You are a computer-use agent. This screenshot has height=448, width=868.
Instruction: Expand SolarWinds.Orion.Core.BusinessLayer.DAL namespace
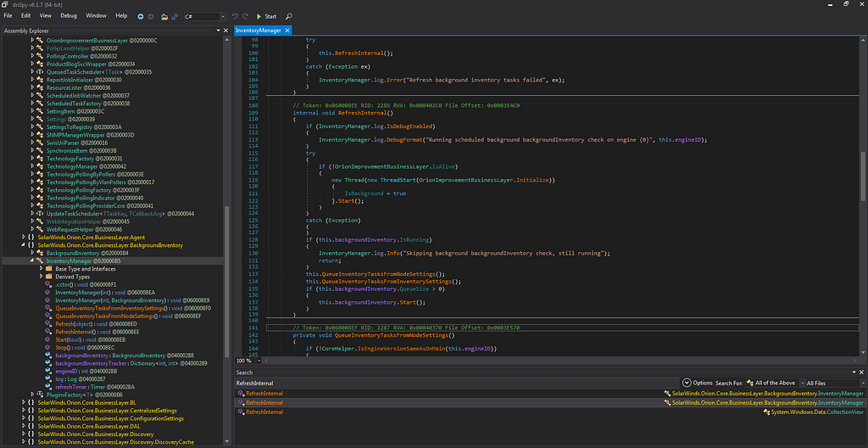coord(23,426)
